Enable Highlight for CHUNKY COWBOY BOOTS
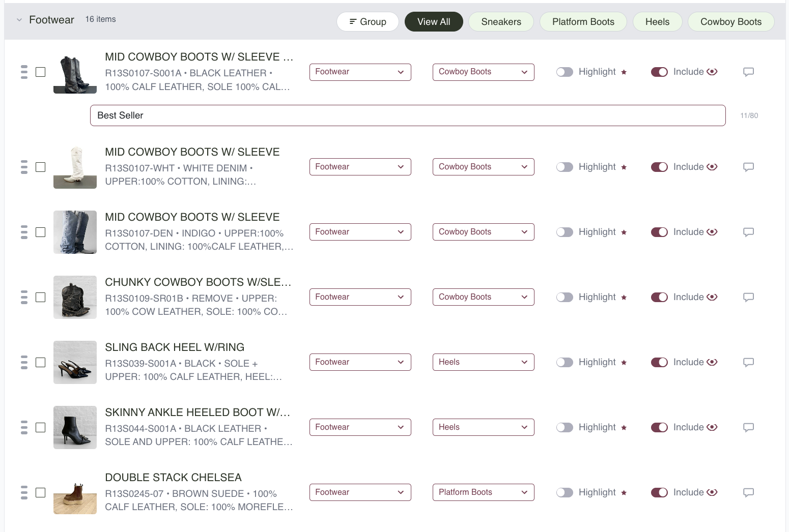This screenshot has height=532, width=789. (565, 297)
